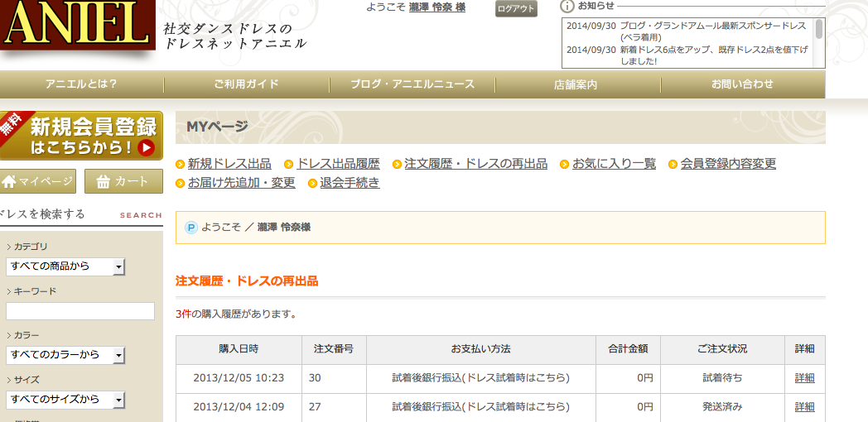
Task: Open 詳細 link for order 30
Action: 805,378
